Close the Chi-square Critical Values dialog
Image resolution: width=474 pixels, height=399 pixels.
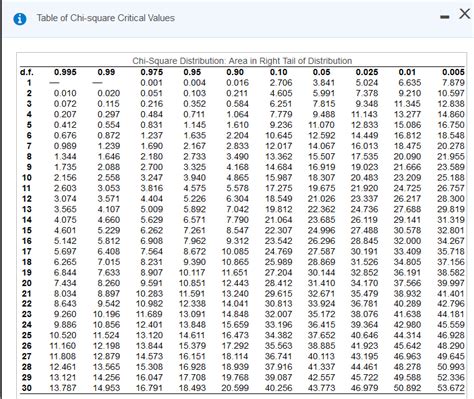465,14
